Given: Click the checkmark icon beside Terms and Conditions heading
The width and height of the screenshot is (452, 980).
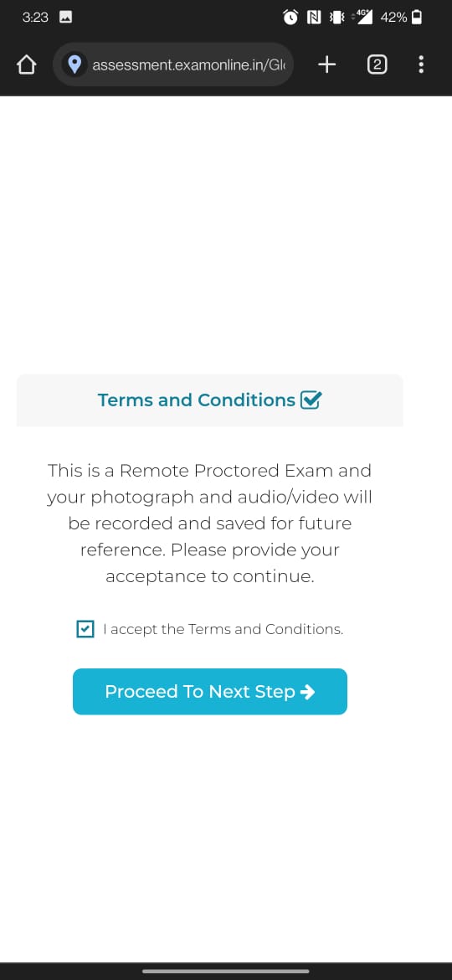Looking at the screenshot, I should (311, 400).
